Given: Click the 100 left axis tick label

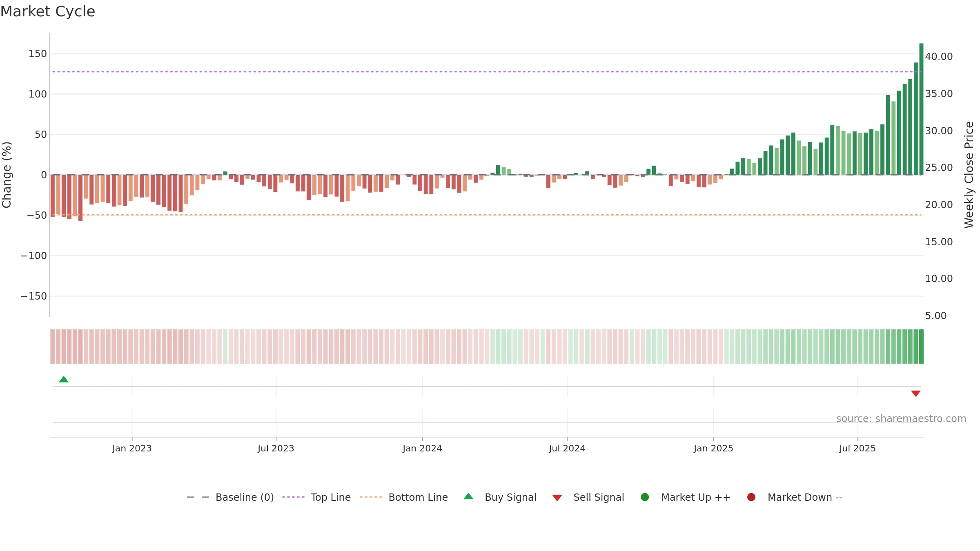Looking at the screenshot, I should coord(38,94).
